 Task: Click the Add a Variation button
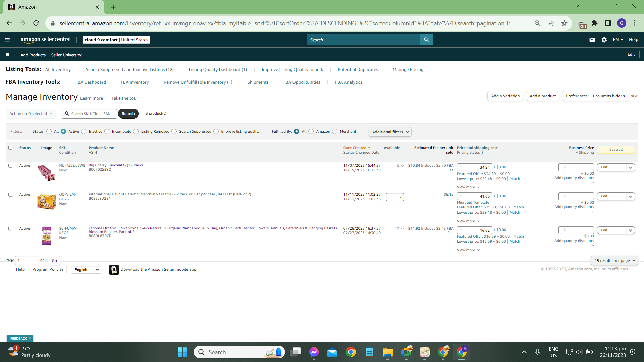click(505, 96)
